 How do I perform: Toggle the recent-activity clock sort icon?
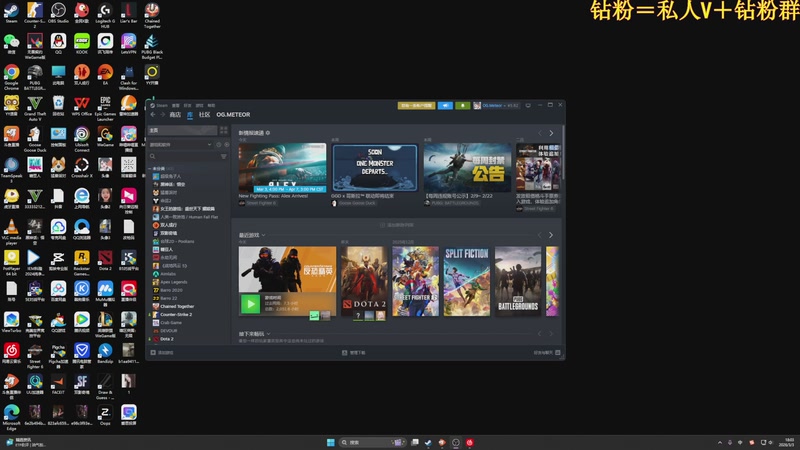tap(219, 144)
